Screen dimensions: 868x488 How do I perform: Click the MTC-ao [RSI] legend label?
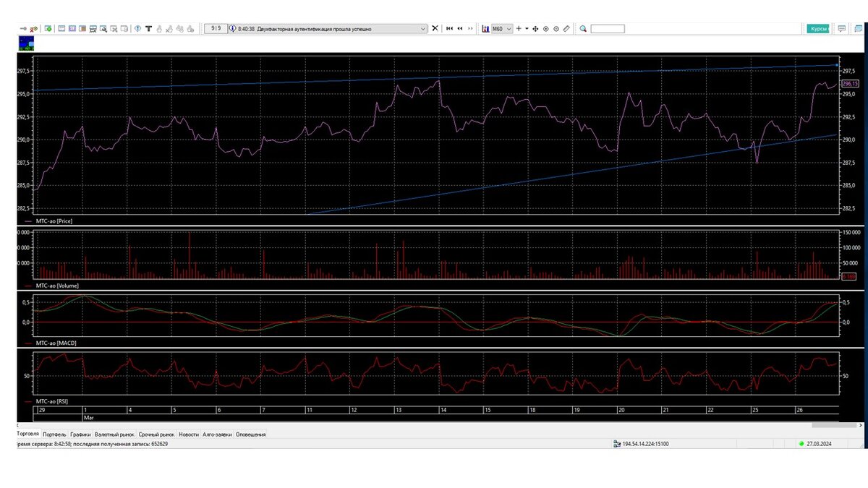(x=52, y=401)
